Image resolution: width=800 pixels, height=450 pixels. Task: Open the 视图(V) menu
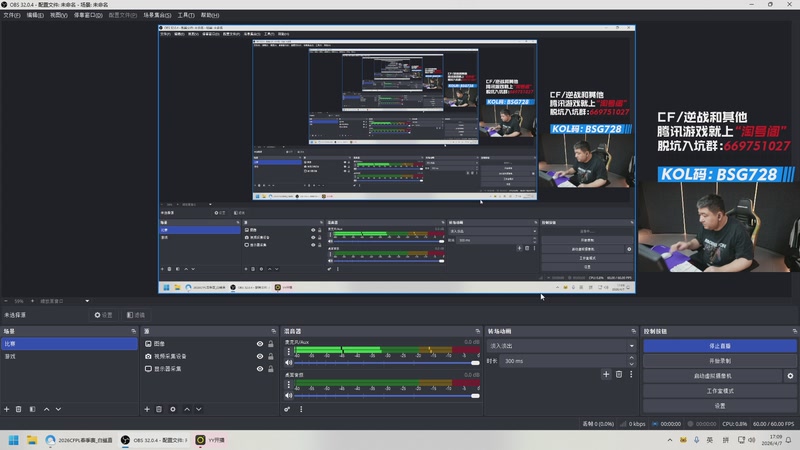point(59,15)
